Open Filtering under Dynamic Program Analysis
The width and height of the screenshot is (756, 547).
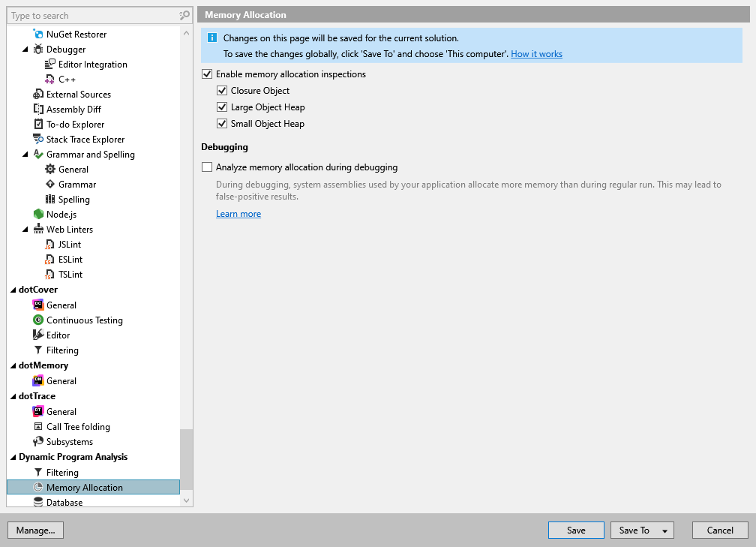coord(62,472)
